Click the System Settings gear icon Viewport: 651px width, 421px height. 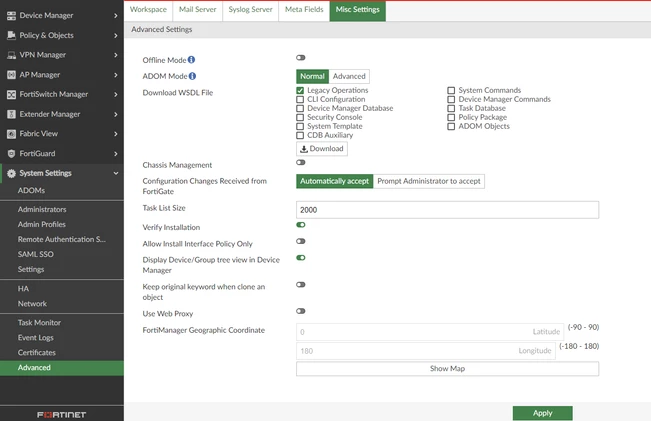[11, 174]
